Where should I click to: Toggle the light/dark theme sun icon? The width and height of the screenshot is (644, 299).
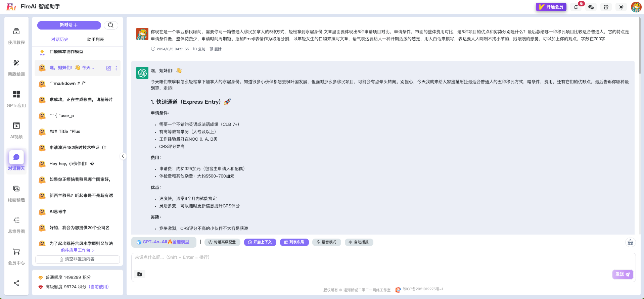click(x=621, y=7)
